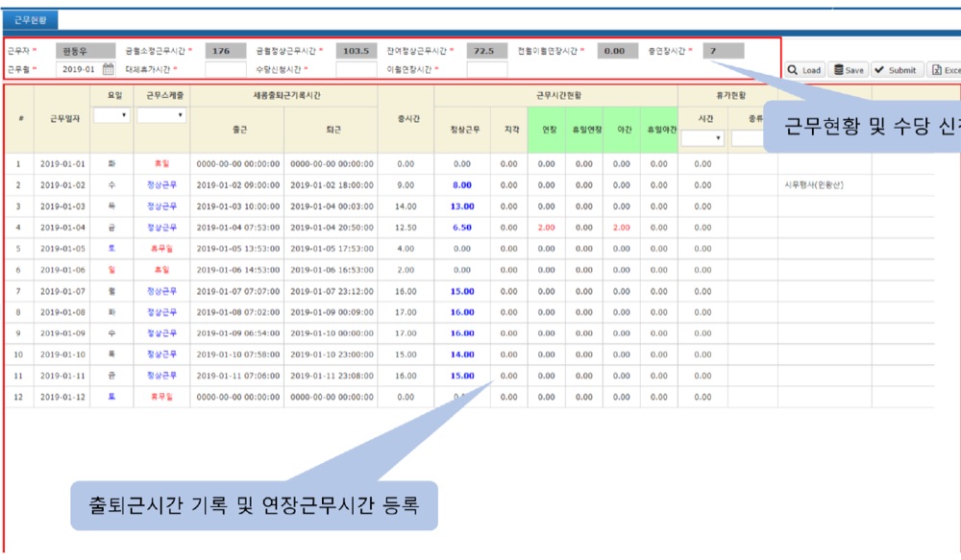The height and width of the screenshot is (560, 961).
Task: Click the blue 정상근무 value 13.00
Action: pos(462,207)
